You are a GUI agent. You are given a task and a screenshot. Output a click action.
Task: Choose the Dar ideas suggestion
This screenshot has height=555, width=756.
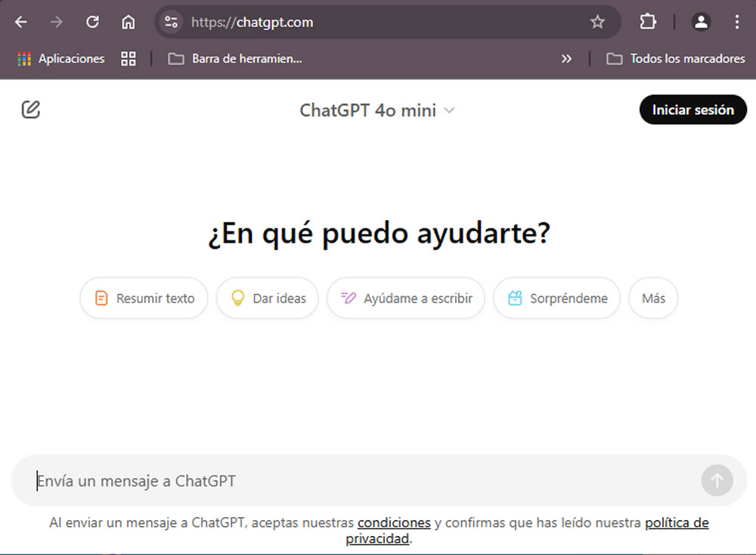pyautogui.click(x=268, y=298)
